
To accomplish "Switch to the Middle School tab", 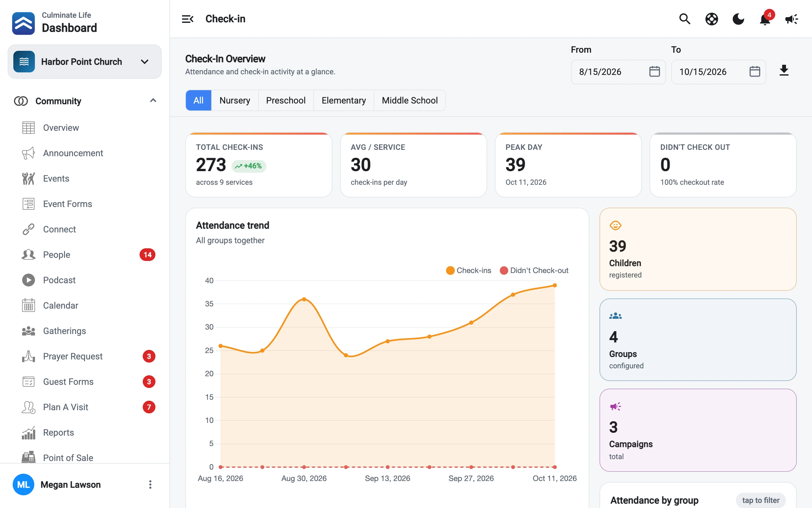I will [x=410, y=100].
